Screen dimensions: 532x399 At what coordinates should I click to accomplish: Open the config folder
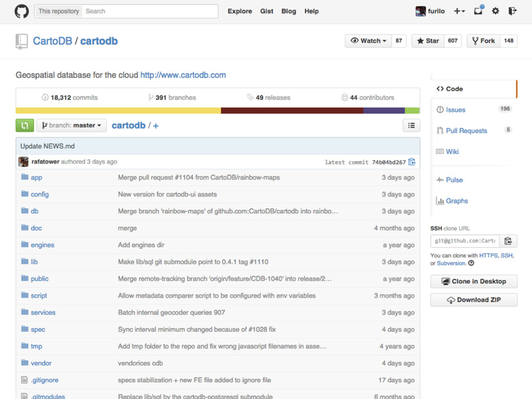click(x=39, y=194)
